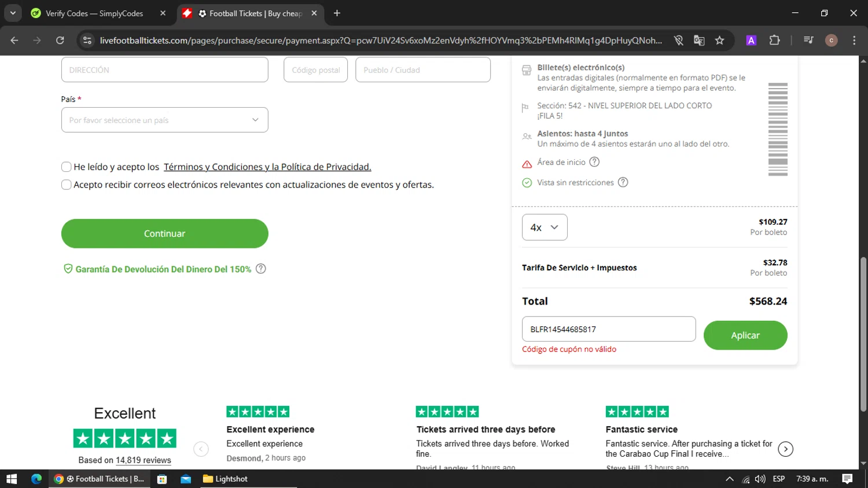Open the Chrome profile avatar

point(832,40)
